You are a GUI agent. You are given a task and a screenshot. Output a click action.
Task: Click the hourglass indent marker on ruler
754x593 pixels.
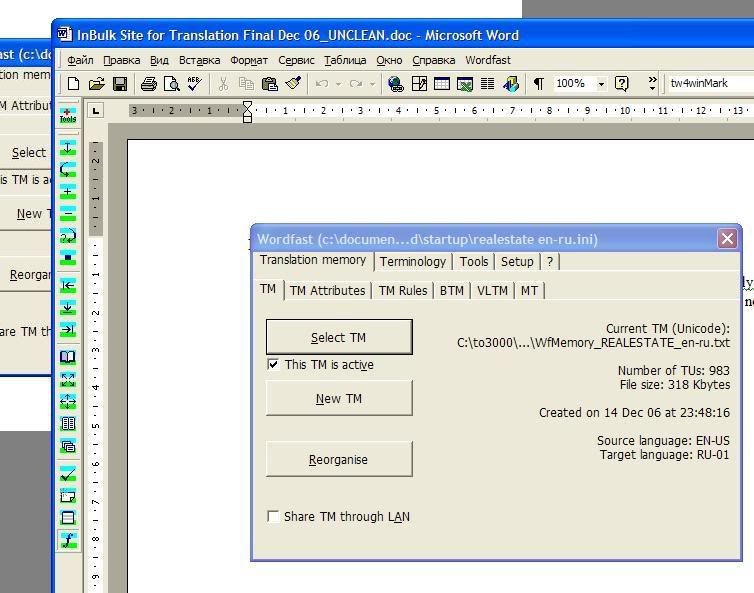click(247, 112)
